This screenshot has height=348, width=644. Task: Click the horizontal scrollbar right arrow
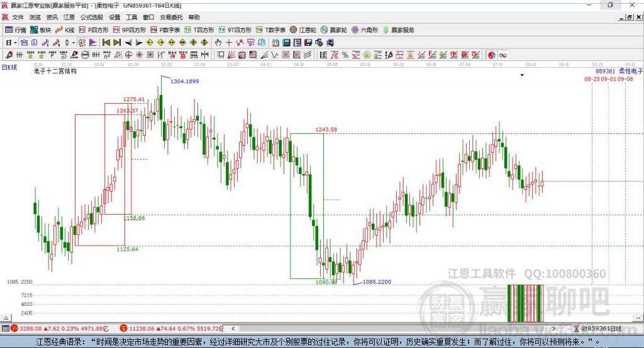553,329
